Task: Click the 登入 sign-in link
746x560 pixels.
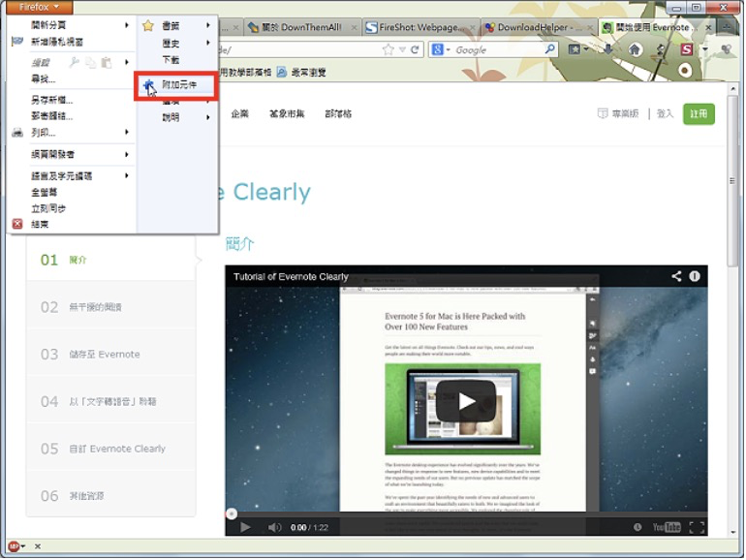Action: tap(665, 113)
